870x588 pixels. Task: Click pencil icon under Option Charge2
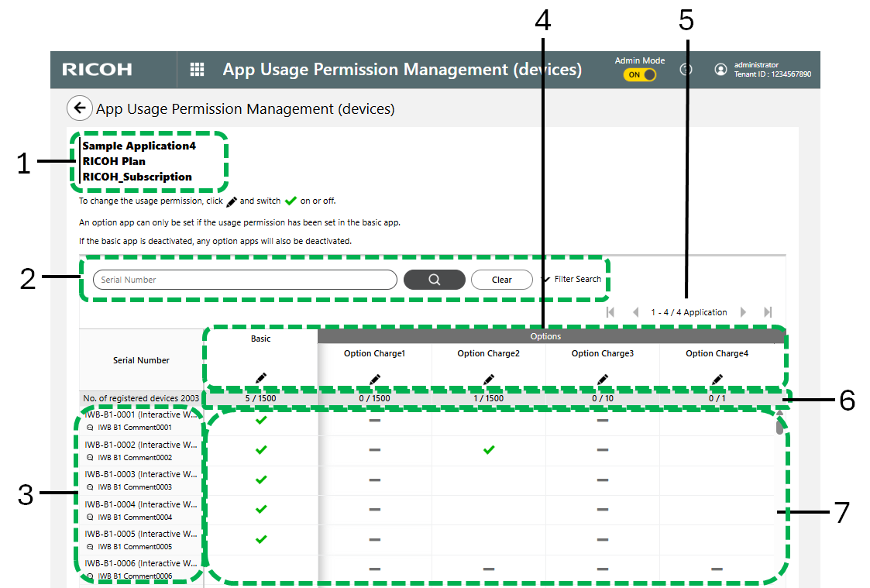[489, 379]
